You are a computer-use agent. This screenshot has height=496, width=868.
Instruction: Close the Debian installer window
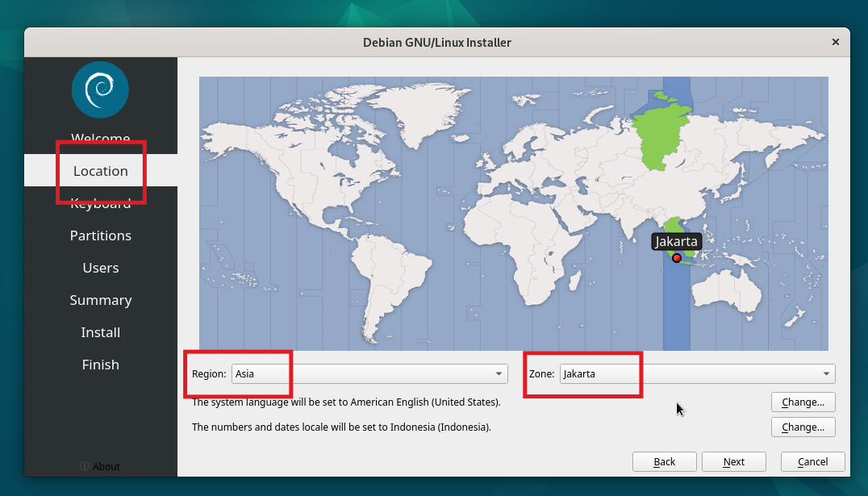(836, 42)
